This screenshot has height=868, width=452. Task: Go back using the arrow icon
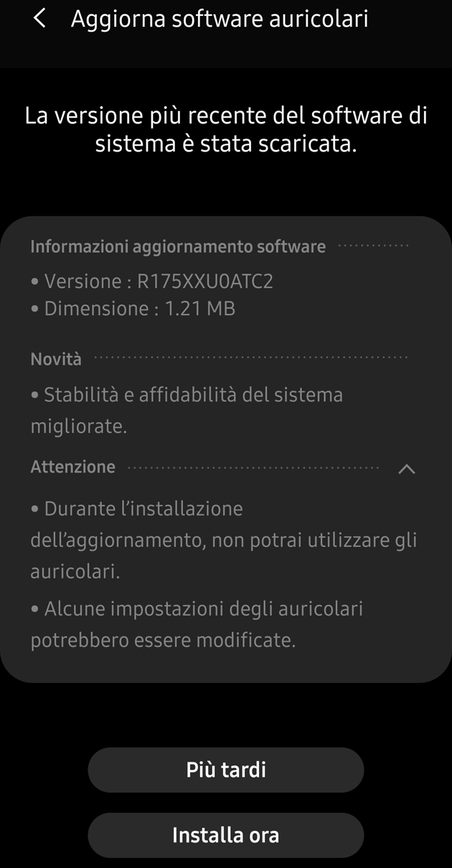[40, 19]
